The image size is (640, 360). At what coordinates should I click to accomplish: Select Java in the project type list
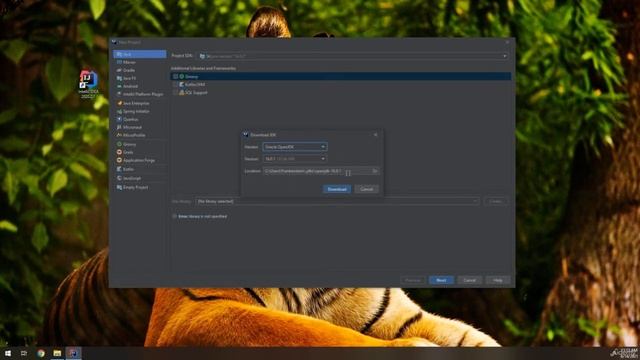click(x=140, y=54)
